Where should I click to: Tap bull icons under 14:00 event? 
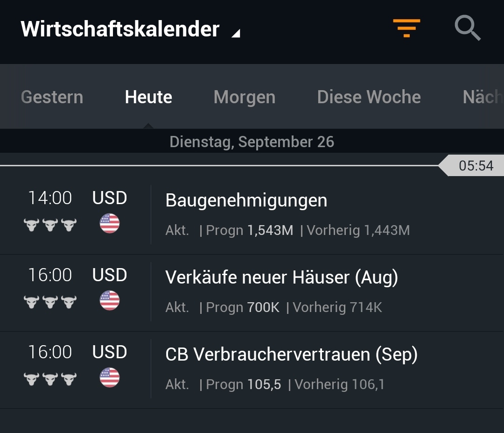tap(50, 225)
